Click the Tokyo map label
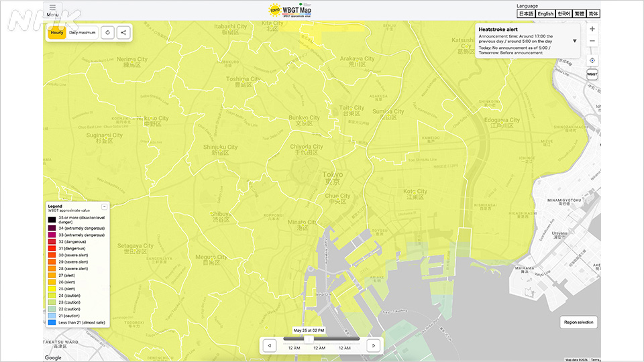This screenshot has width=644, height=362. tap(332, 178)
